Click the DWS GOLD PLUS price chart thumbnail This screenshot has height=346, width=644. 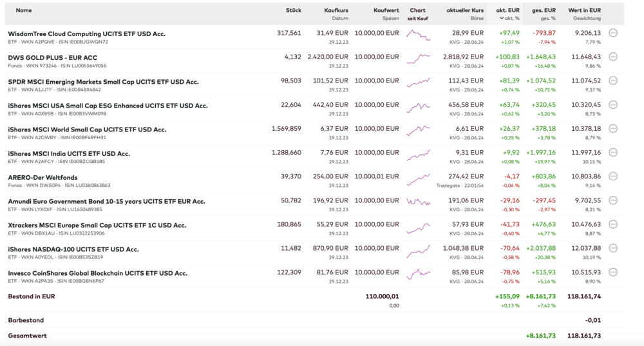(x=418, y=58)
